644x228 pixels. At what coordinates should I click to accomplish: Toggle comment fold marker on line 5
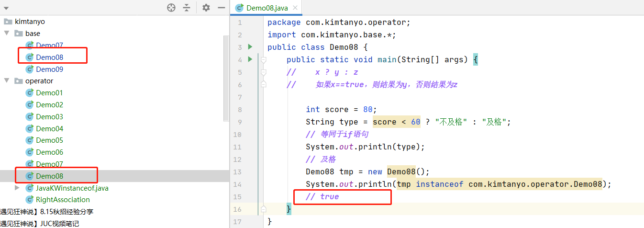click(x=263, y=72)
